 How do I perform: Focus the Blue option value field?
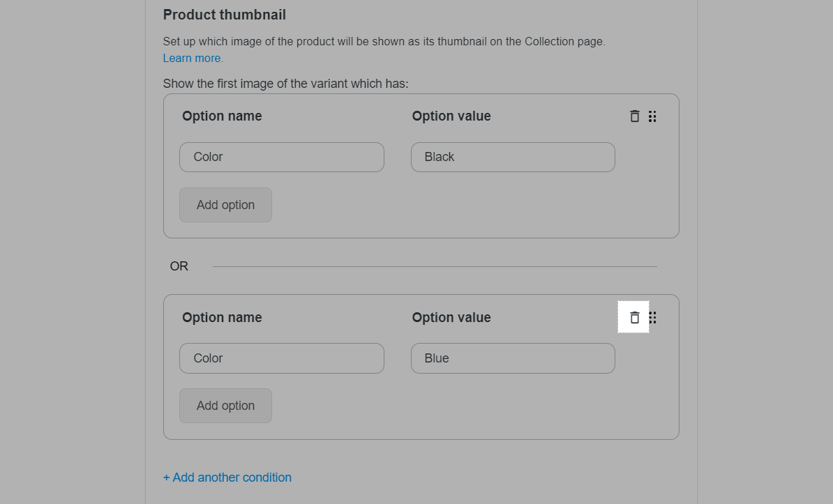click(513, 358)
